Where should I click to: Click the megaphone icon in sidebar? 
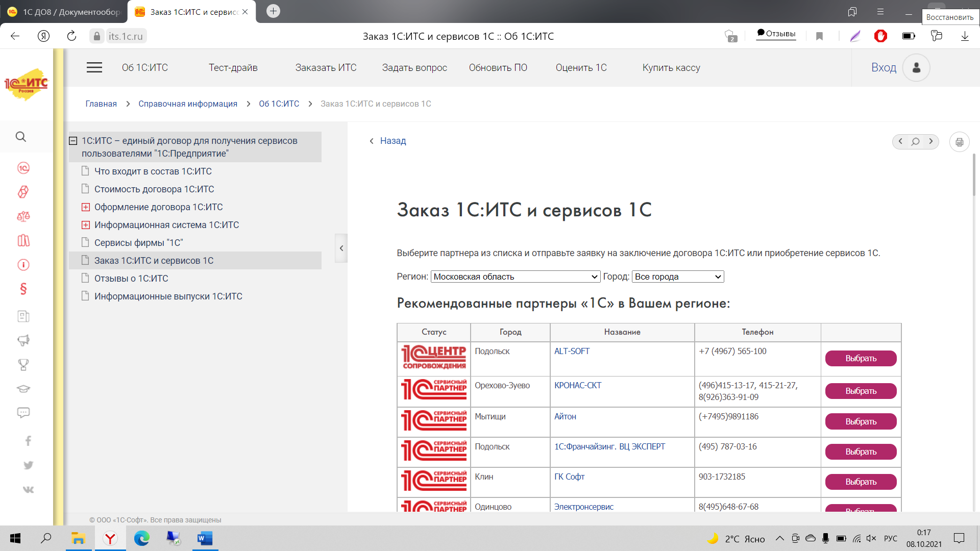(23, 340)
